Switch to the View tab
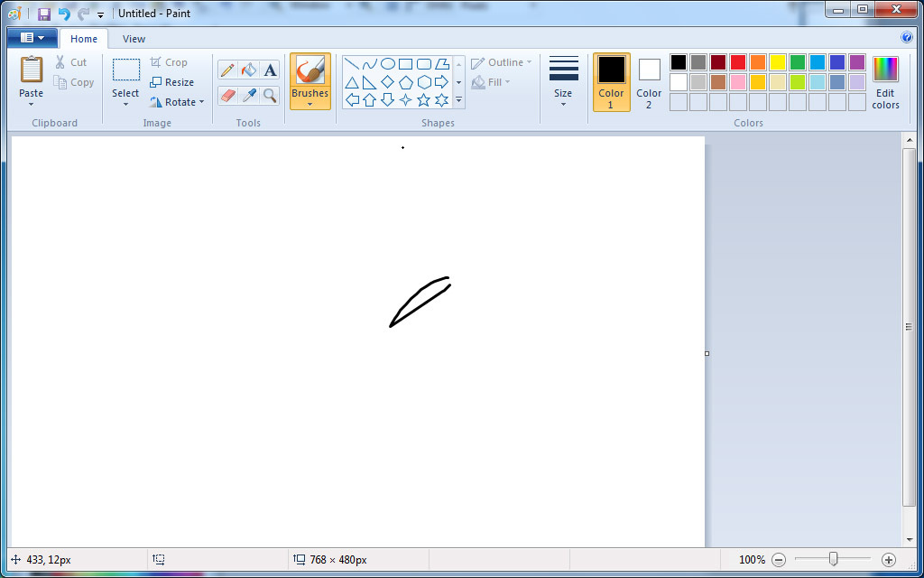 (134, 39)
